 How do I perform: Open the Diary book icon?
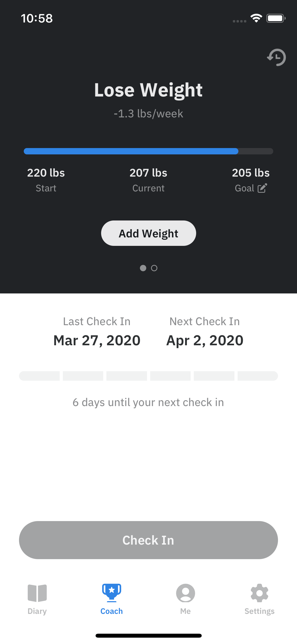point(37,593)
